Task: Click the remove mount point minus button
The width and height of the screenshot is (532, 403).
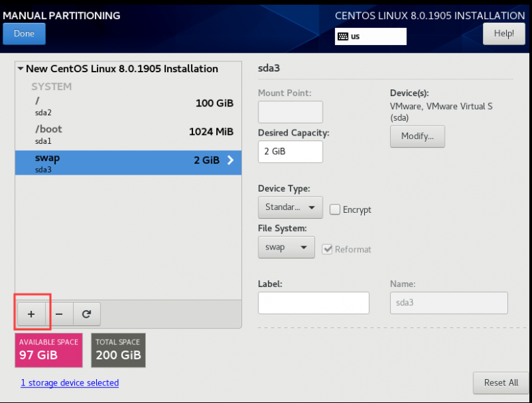Action: pyautogui.click(x=59, y=314)
